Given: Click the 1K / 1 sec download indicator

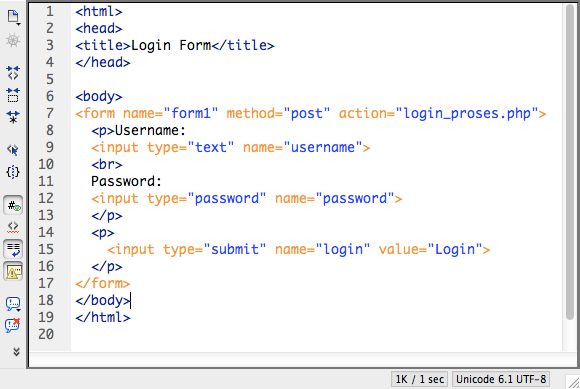Looking at the screenshot, I should [419, 379].
